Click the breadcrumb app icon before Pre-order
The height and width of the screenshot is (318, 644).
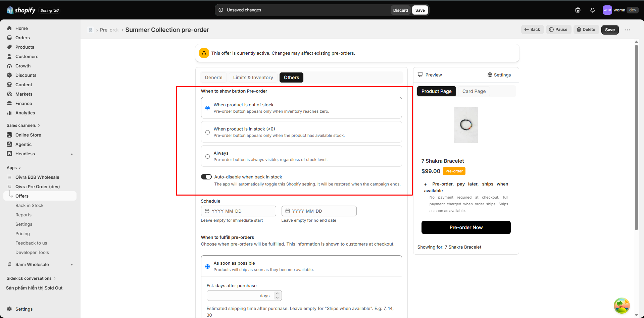[x=91, y=30]
